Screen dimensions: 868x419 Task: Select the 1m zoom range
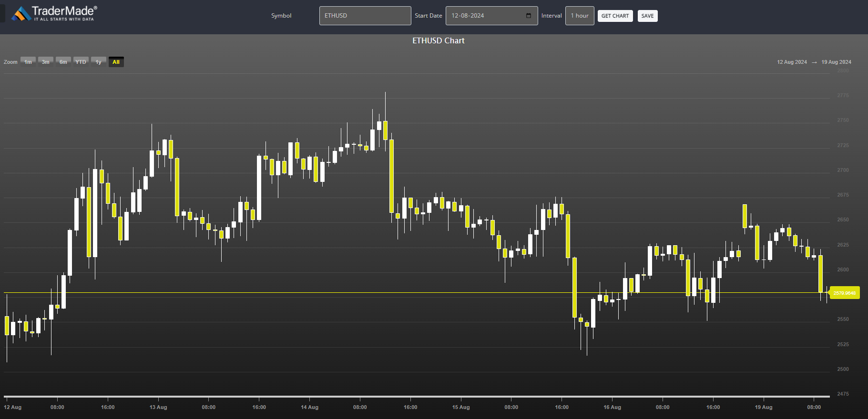click(28, 62)
